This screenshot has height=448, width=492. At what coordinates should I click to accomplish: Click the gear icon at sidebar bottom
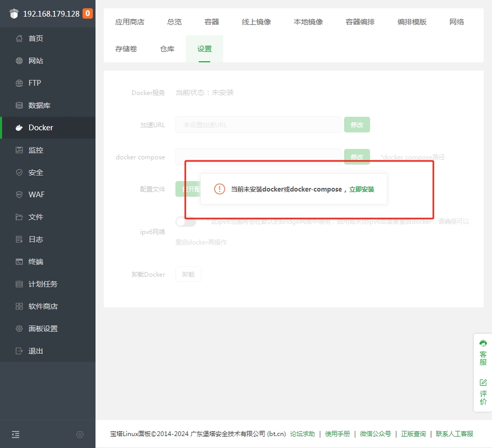pyautogui.click(x=80, y=435)
